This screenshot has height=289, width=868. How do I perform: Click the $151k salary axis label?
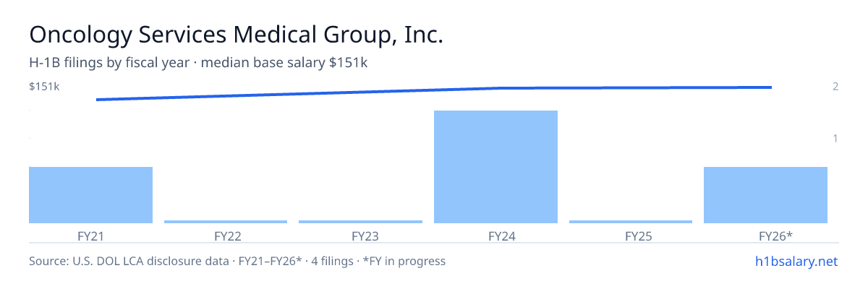coord(44,87)
